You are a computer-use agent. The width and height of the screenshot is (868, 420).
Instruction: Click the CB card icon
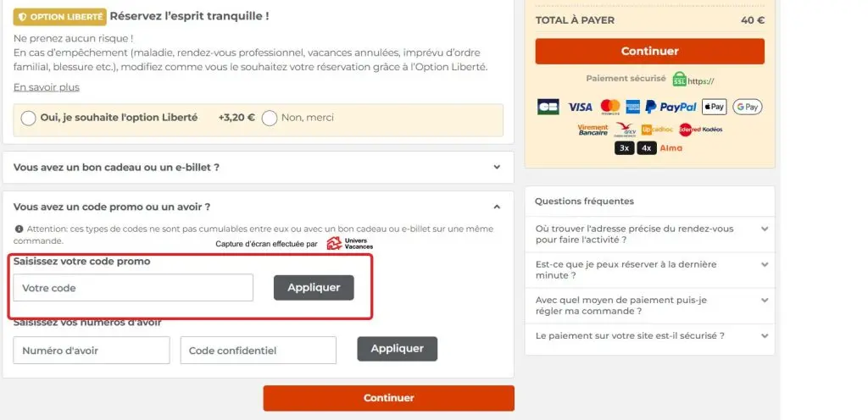[548, 107]
